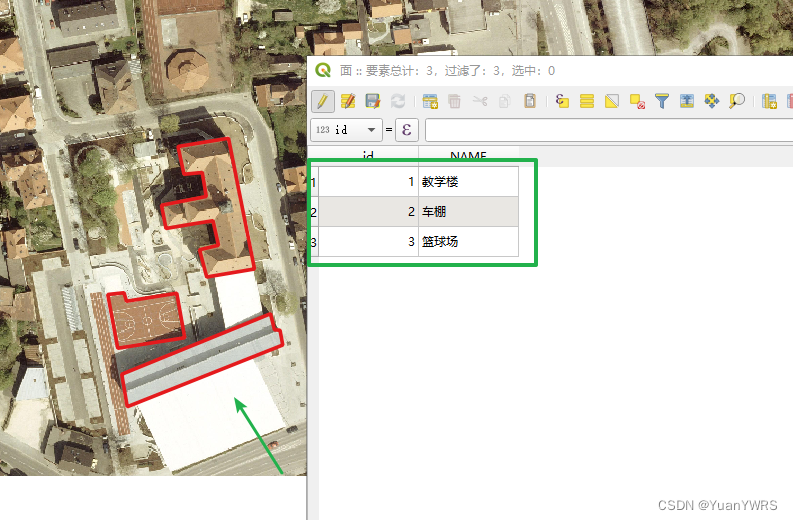Image resolution: width=793 pixels, height=520 pixels.
Task: Save edits with floppy pencil icon
Action: click(373, 101)
